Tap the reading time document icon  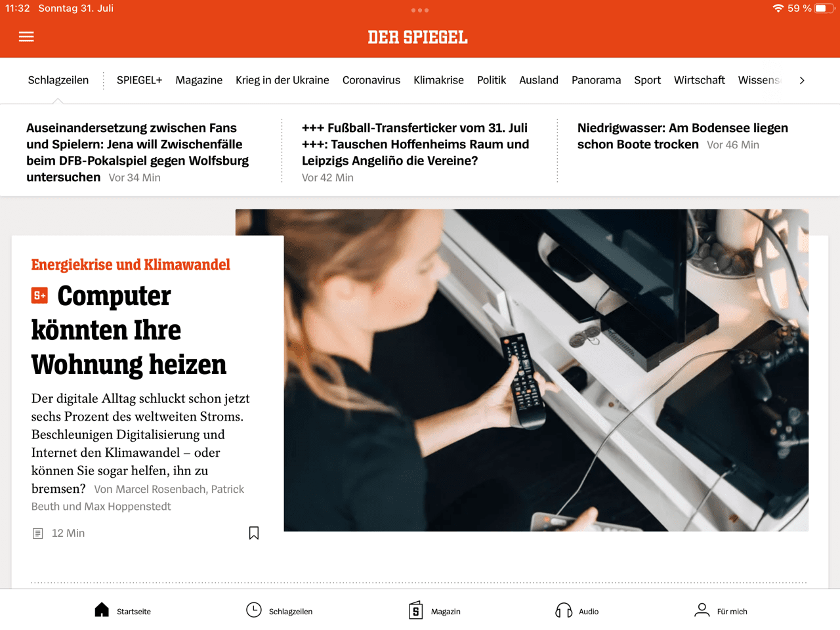tap(38, 534)
